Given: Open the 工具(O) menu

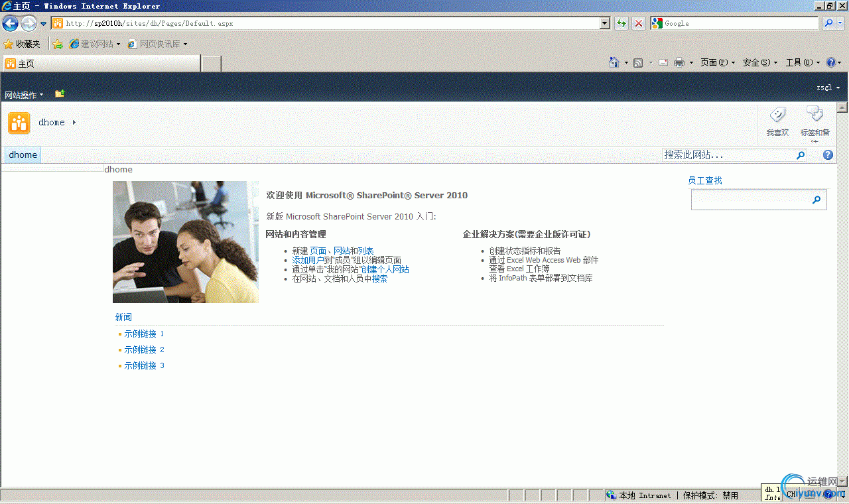Looking at the screenshot, I should tap(803, 62).
